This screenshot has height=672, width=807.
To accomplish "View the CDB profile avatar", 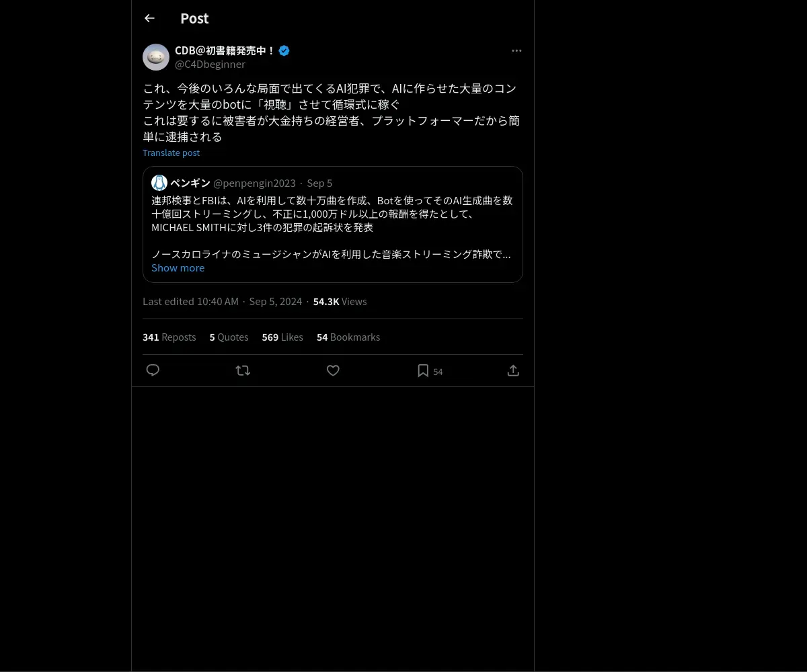I will [x=156, y=57].
